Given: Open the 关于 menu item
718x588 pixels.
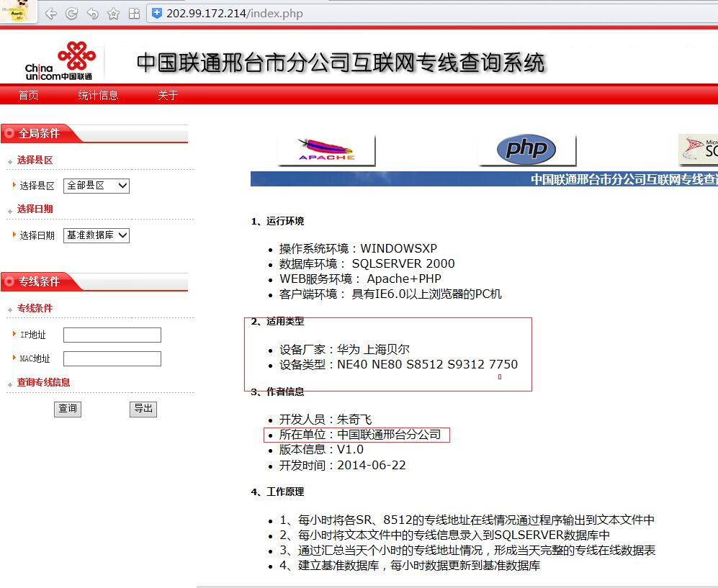Looking at the screenshot, I should coord(168,95).
